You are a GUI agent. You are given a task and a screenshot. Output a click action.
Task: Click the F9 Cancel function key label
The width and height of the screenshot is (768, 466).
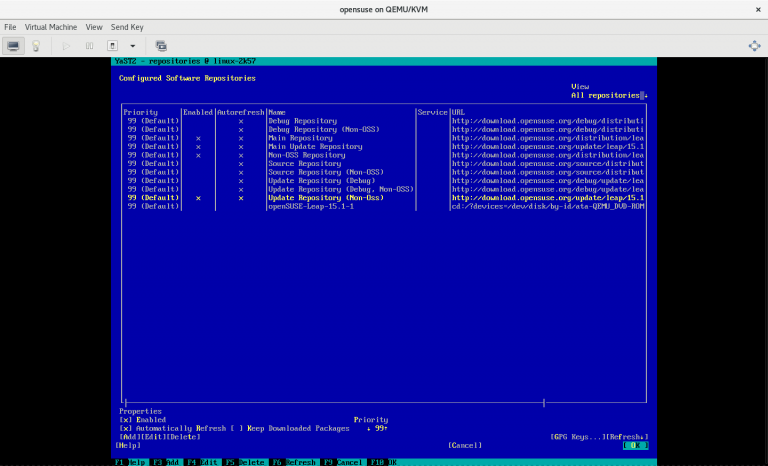coord(342,462)
